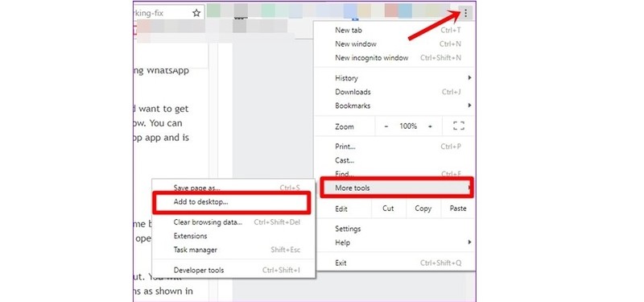Choose Exit to quit Chrome

[x=394, y=263]
